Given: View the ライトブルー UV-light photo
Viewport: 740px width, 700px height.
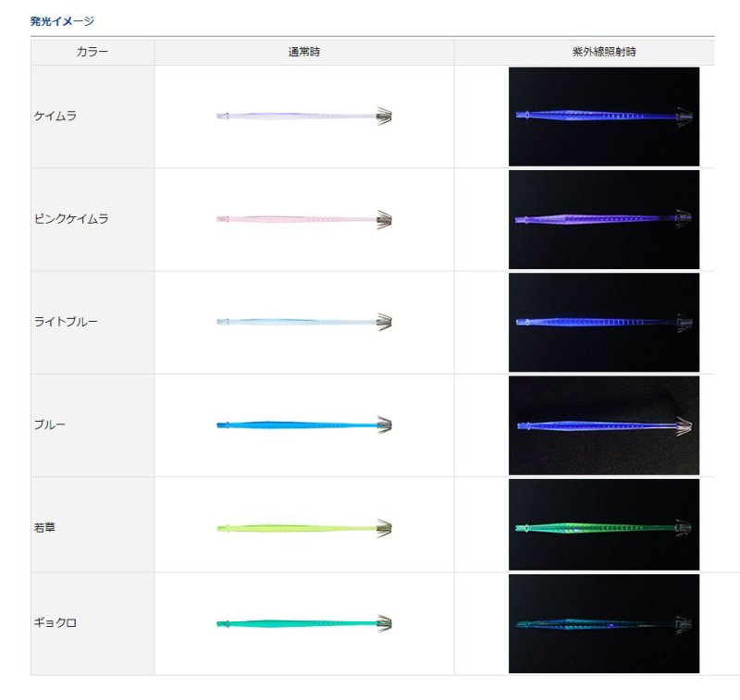Looking at the screenshot, I should point(604,322).
